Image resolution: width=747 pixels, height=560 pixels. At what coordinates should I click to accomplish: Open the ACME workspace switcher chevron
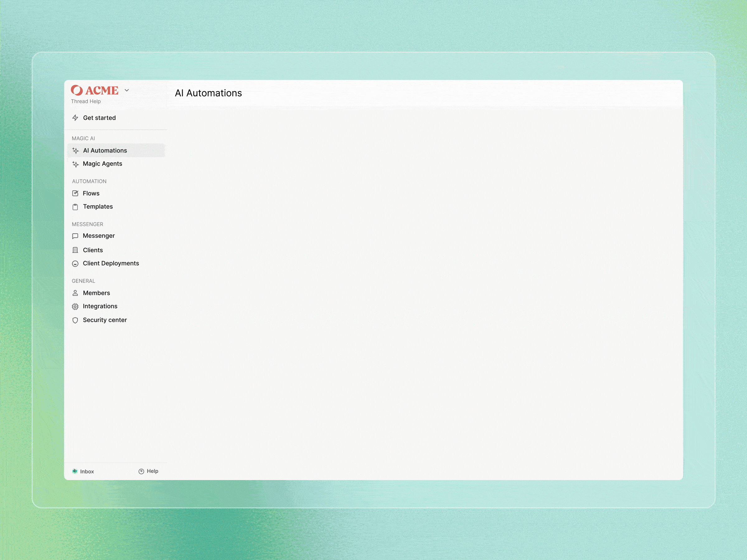tap(127, 90)
